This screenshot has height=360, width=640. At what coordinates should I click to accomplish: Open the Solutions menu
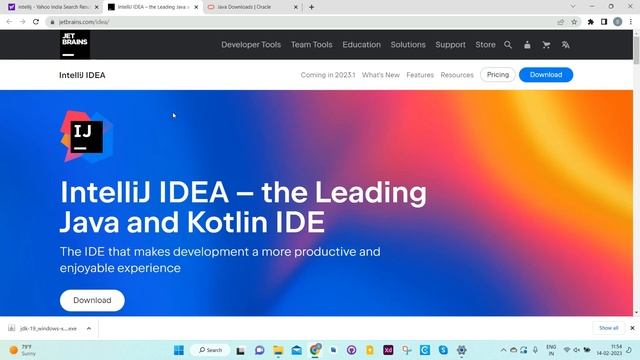[x=408, y=45]
